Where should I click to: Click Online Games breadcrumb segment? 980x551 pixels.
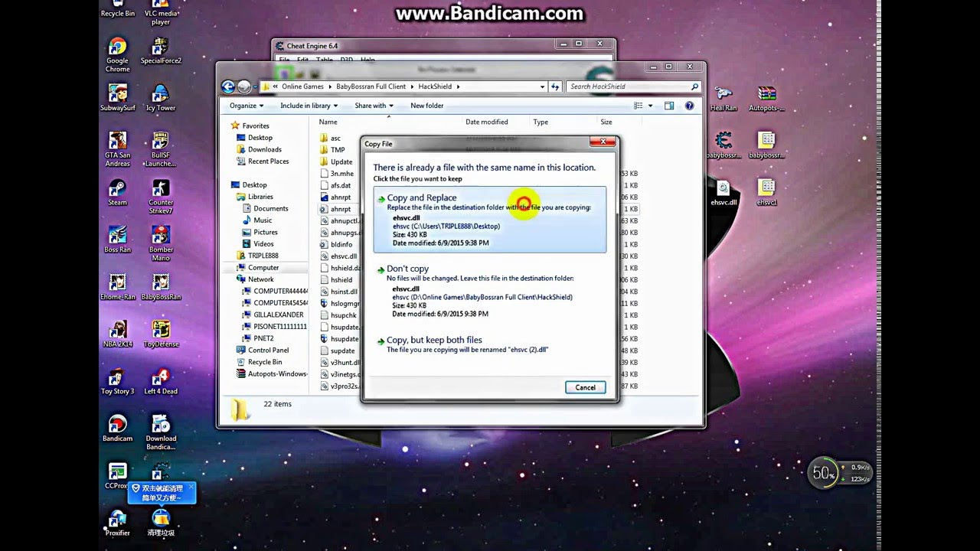[302, 86]
